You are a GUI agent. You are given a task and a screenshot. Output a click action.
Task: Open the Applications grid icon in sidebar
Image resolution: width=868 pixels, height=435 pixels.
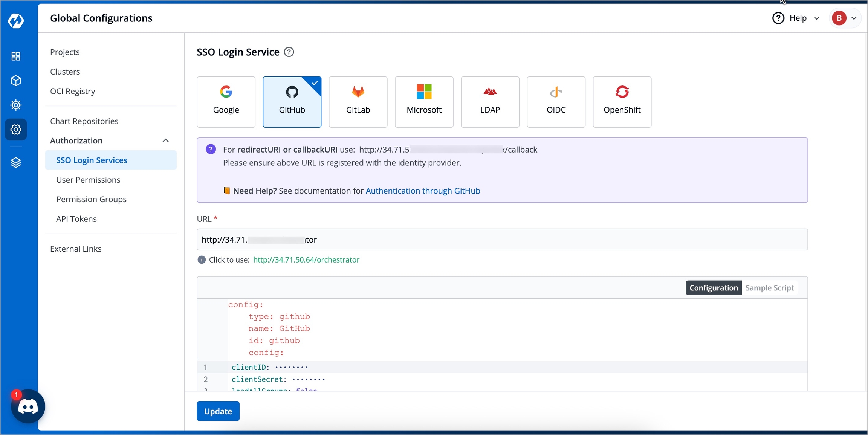pos(16,56)
